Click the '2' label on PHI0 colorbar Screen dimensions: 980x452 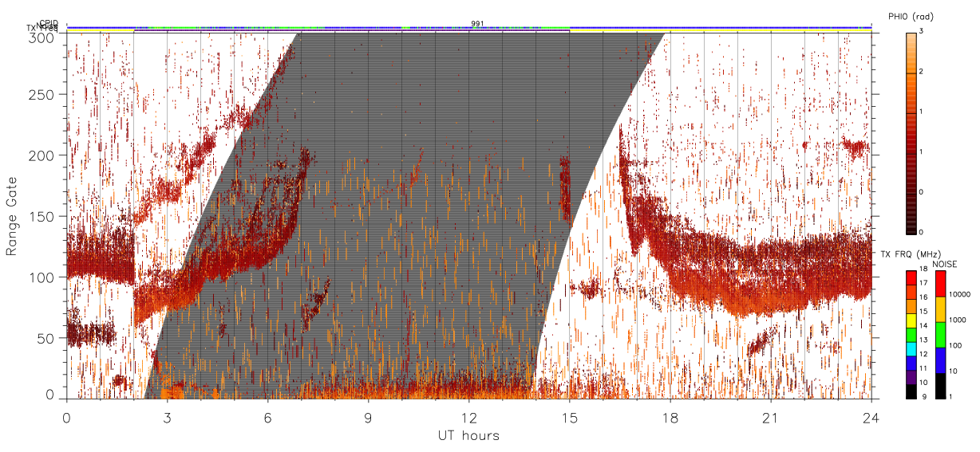[920, 72]
